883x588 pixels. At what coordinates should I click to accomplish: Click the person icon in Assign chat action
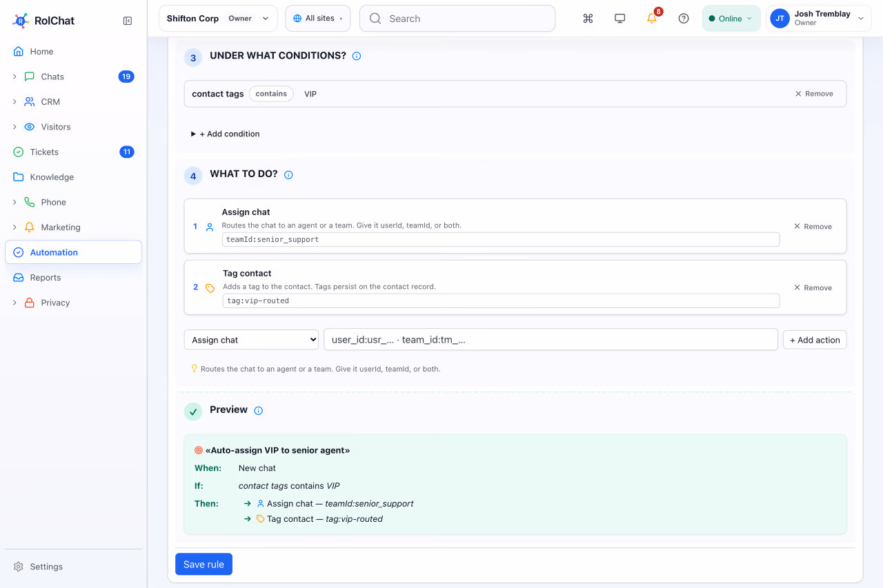(x=210, y=227)
